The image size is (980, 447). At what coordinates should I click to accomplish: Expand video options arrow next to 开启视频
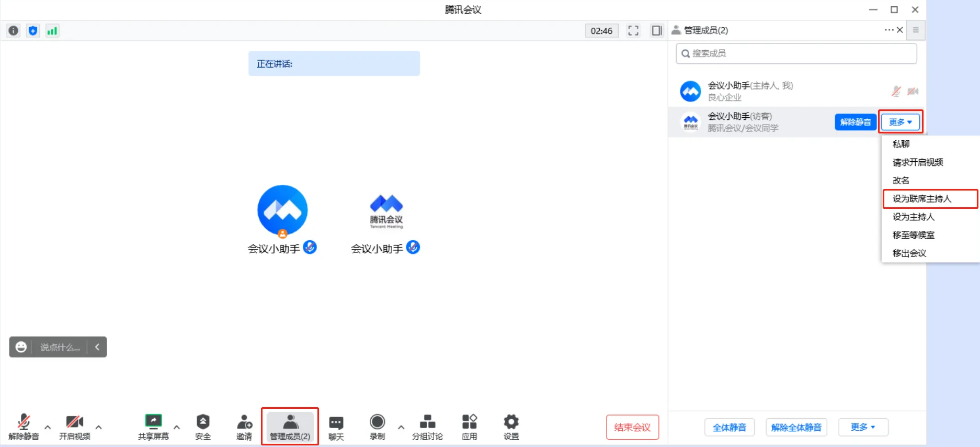pyautogui.click(x=98, y=427)
